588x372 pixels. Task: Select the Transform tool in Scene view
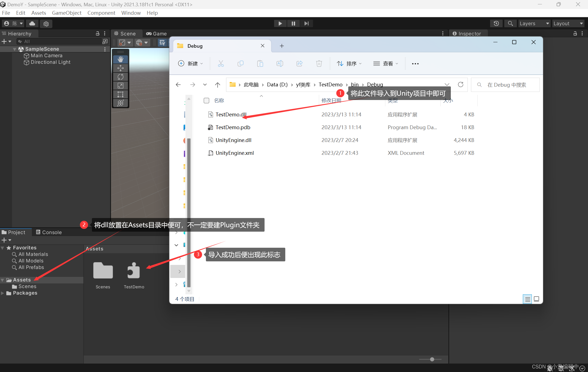(x=121, y=103)
